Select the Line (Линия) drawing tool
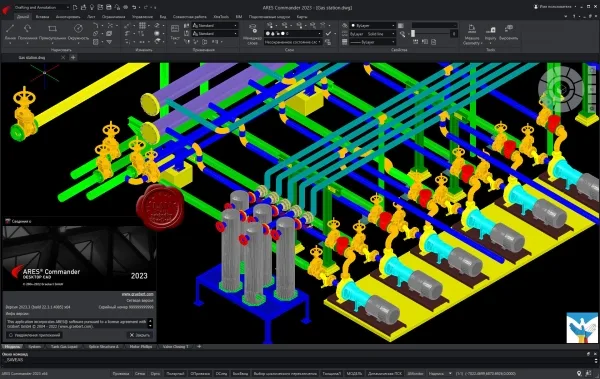The width and height of the screenshot is (600, 379). tap(10, 32)
